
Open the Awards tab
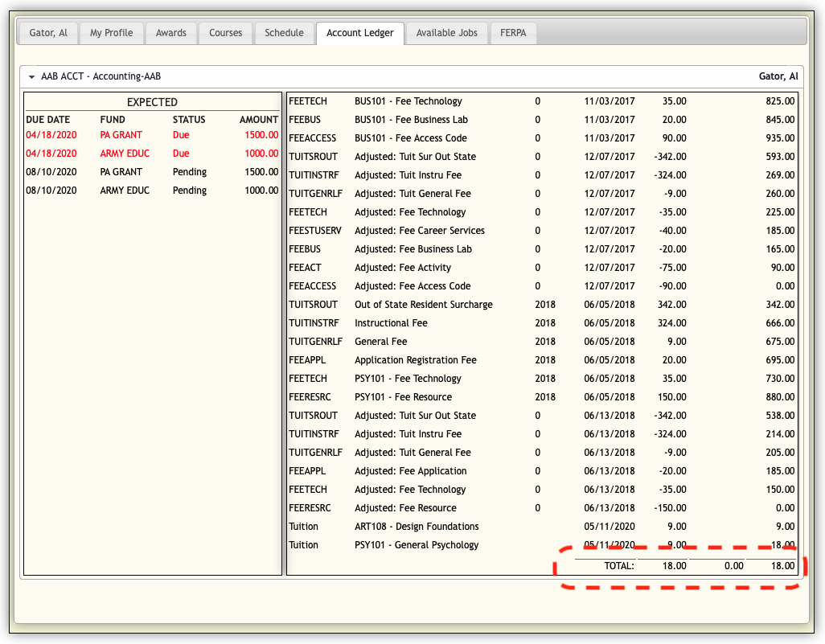pos(171,33)
